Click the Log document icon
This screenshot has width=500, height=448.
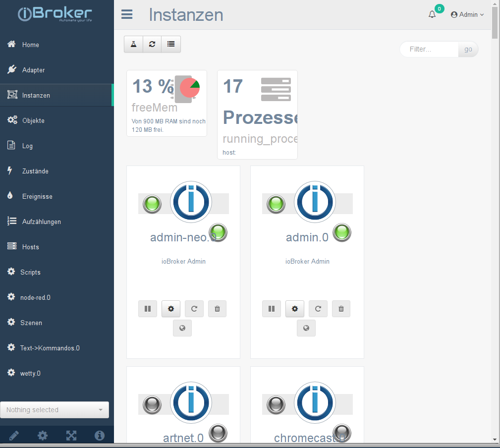11,145
